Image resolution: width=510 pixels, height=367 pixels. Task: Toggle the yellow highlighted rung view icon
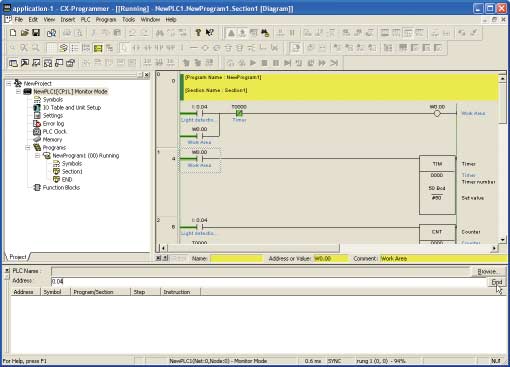coord(98,48)
